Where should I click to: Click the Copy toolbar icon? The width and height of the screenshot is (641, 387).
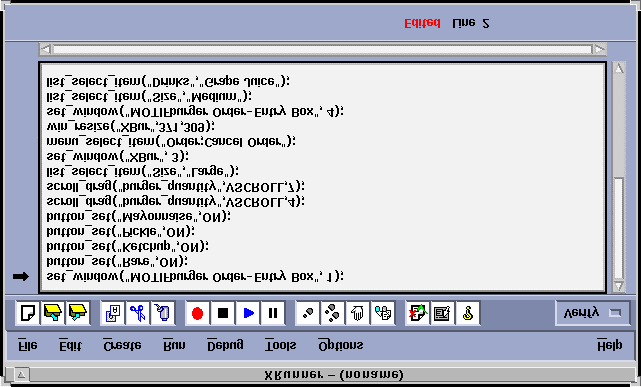tap(113, 313)
